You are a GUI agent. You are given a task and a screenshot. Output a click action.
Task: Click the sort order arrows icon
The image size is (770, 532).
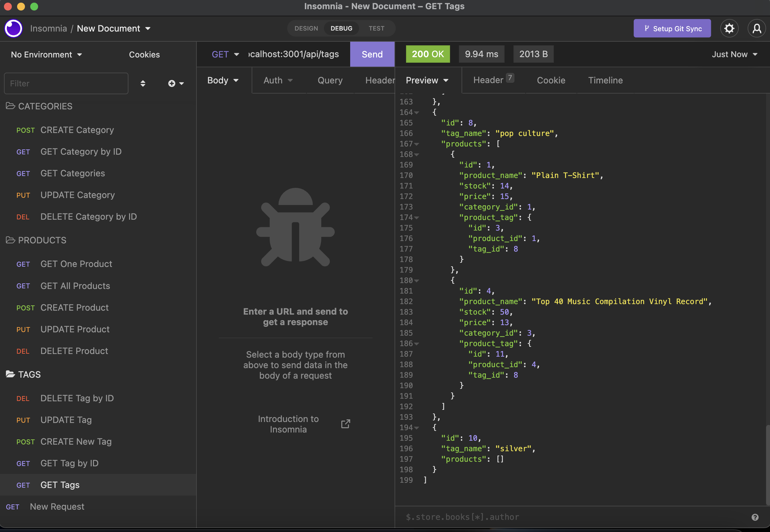coord(143,83)
